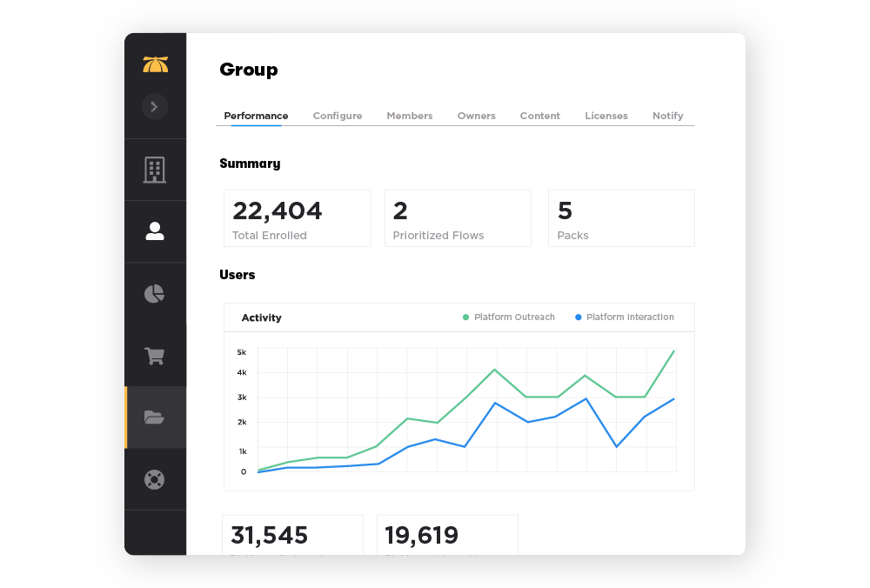Screen dimensions: 870x588
Task: Click the 4k axis label on chart
Action: pos(241,372)
